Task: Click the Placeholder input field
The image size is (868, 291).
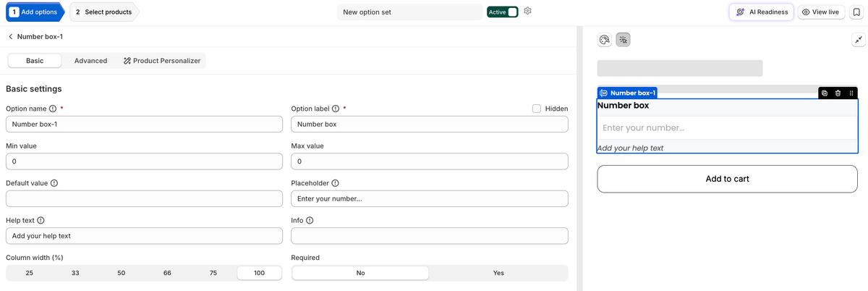Action: 430,198
